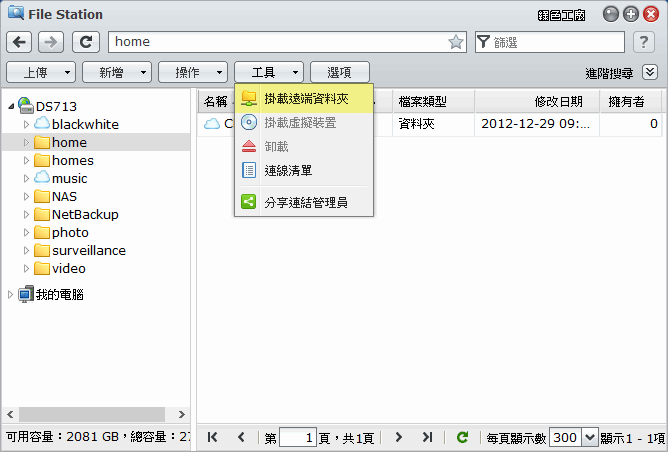Click the 連線清單 list icon
668x452 pixels.
pyautogui.click(x=249, y=170)
